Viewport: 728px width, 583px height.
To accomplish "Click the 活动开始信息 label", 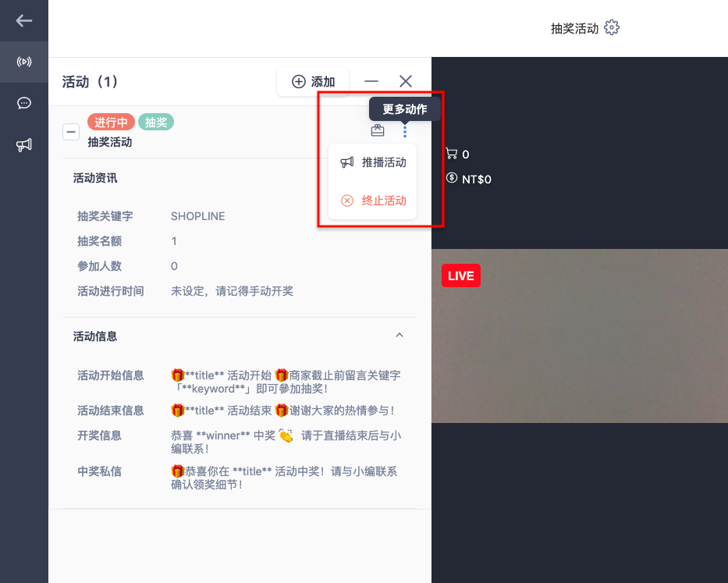I will coord(111,375).
